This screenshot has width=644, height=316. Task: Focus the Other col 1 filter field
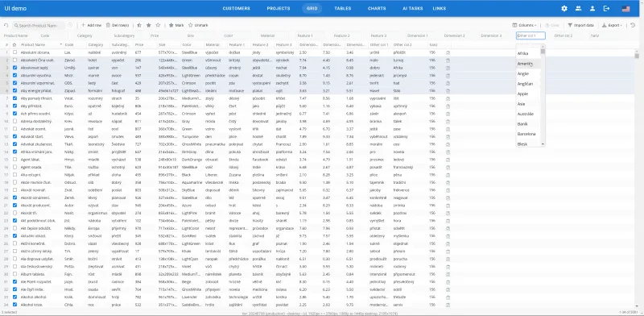tap(530, 35)
